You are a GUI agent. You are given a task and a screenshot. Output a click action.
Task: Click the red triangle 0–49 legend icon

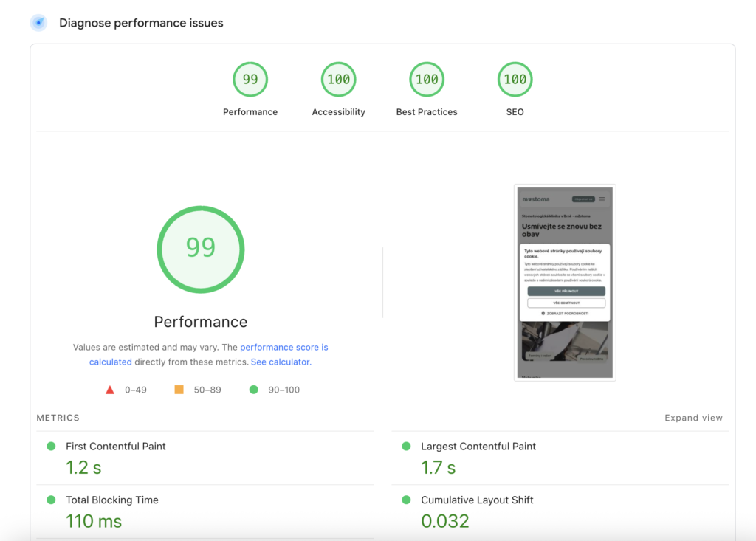(110, 390)
